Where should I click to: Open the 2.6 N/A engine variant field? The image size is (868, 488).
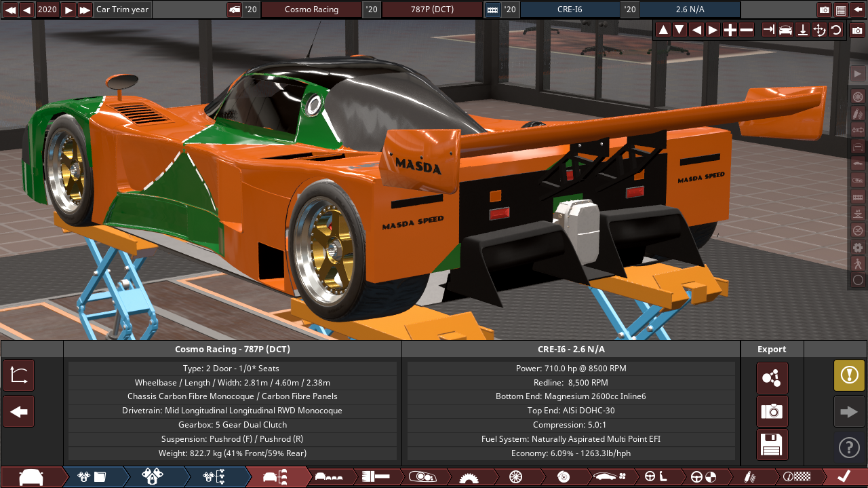click(x=690, y=10)
